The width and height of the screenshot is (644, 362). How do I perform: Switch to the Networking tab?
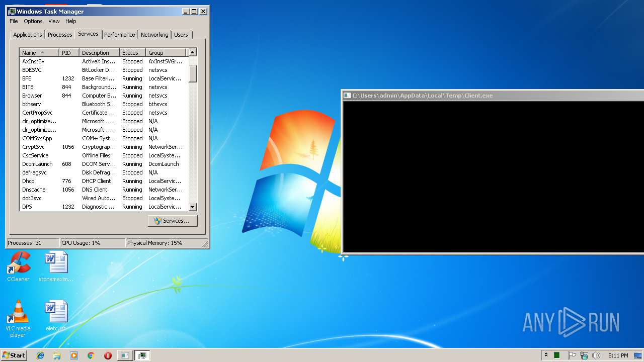pos(154,35)
